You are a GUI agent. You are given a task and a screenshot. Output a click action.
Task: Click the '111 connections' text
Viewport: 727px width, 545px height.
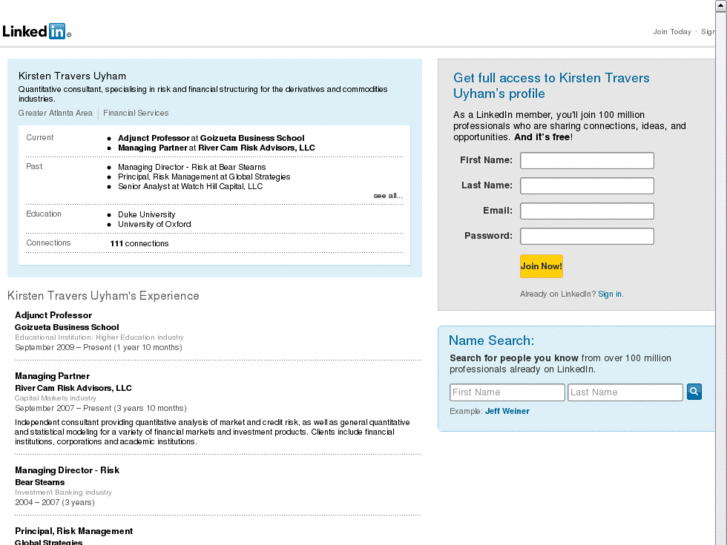coord(140,244)
